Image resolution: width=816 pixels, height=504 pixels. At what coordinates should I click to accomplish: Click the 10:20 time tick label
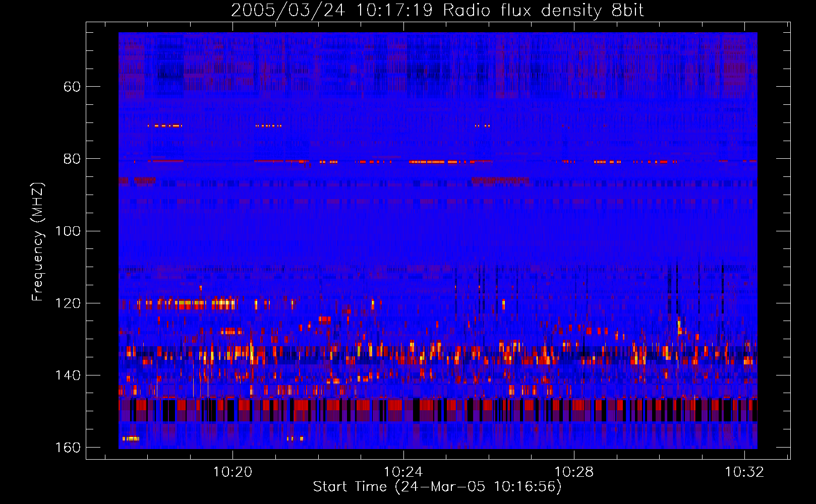[232, 472]
